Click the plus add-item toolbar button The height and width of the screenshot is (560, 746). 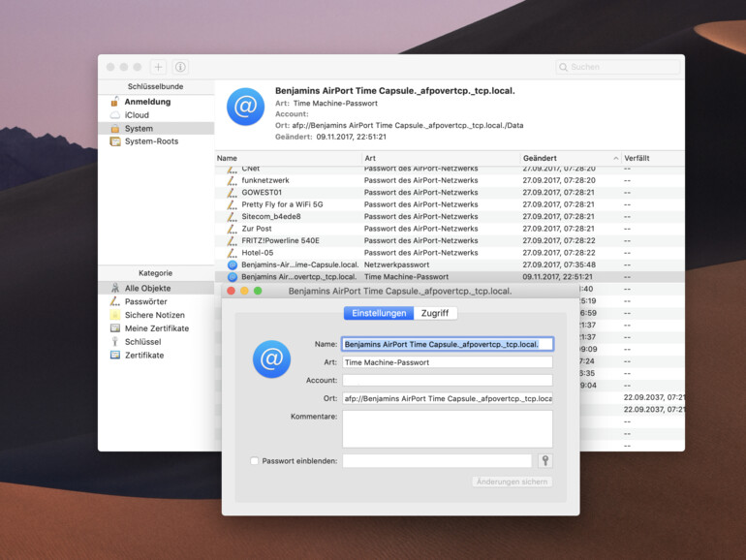point(159,67)
